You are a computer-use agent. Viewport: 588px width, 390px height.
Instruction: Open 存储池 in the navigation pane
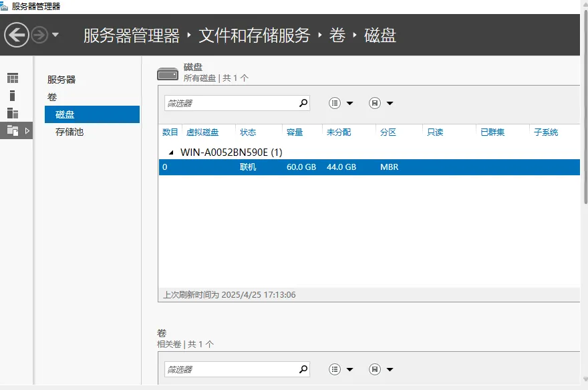(69, 132)
